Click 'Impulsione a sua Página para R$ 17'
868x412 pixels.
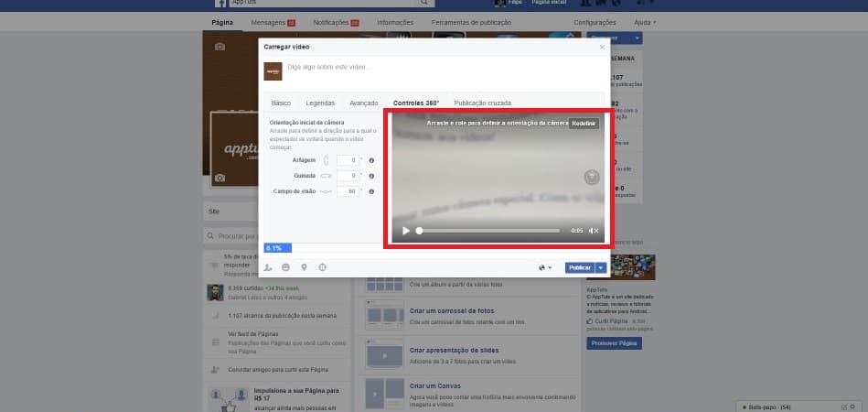click(x=296, y=395)
